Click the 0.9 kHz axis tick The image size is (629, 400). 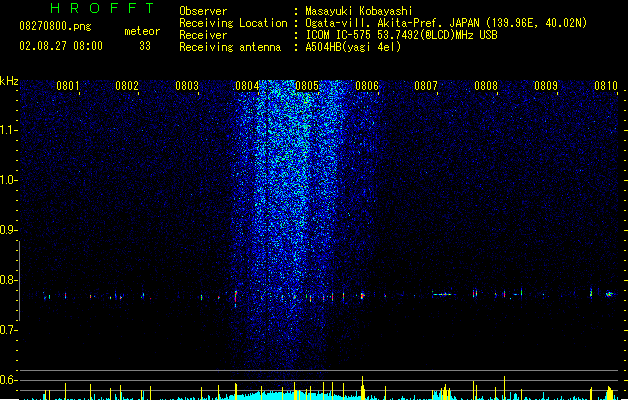[8, 230]
